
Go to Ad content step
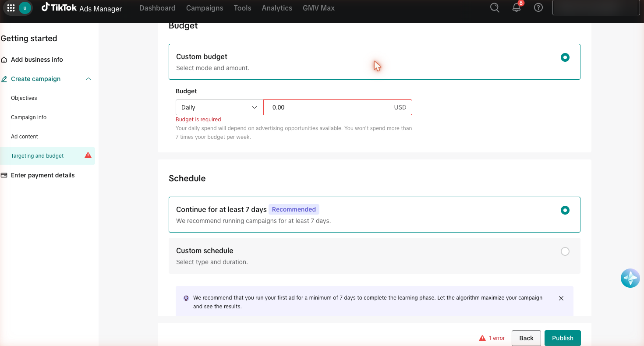[x=25, y=137]
